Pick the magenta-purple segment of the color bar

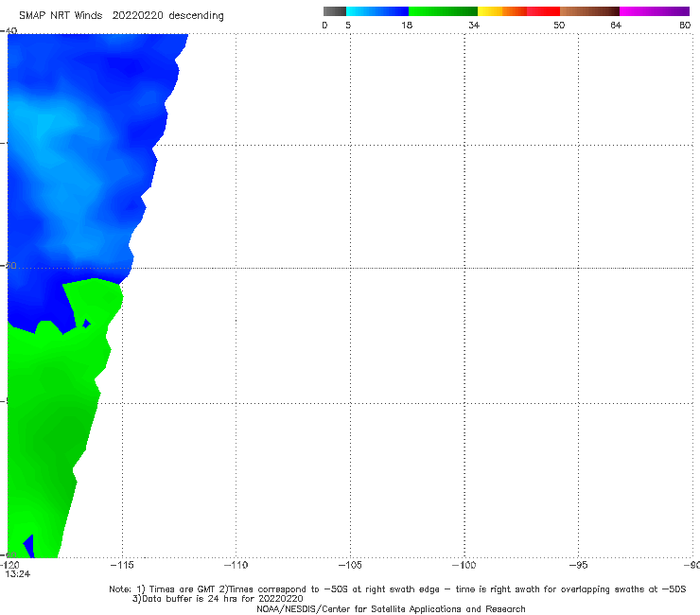pos(655,11)
